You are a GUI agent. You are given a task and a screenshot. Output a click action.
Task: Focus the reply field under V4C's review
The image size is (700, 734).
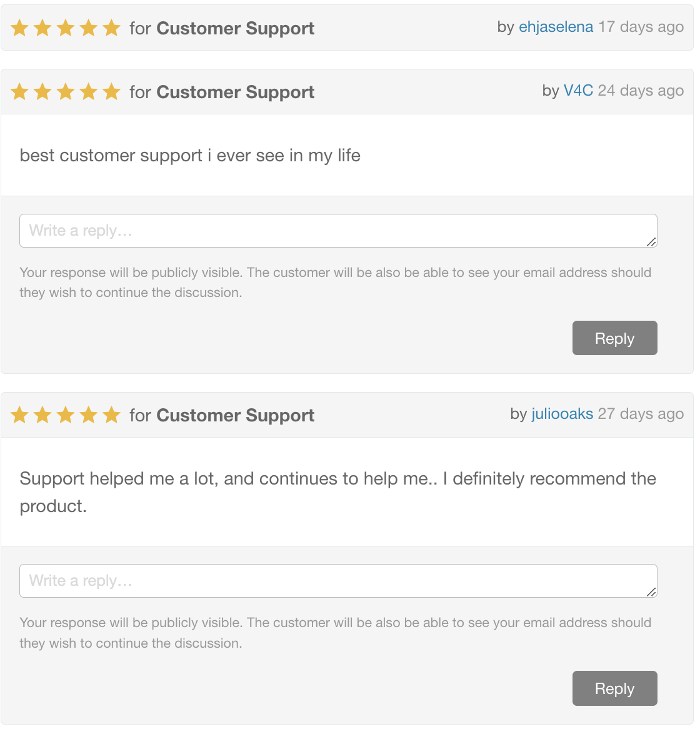337,231
